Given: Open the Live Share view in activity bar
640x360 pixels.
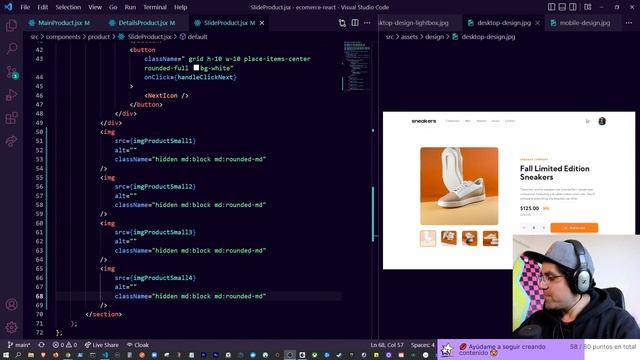Looking at the screenshot, I should click(x=11, y=141).
